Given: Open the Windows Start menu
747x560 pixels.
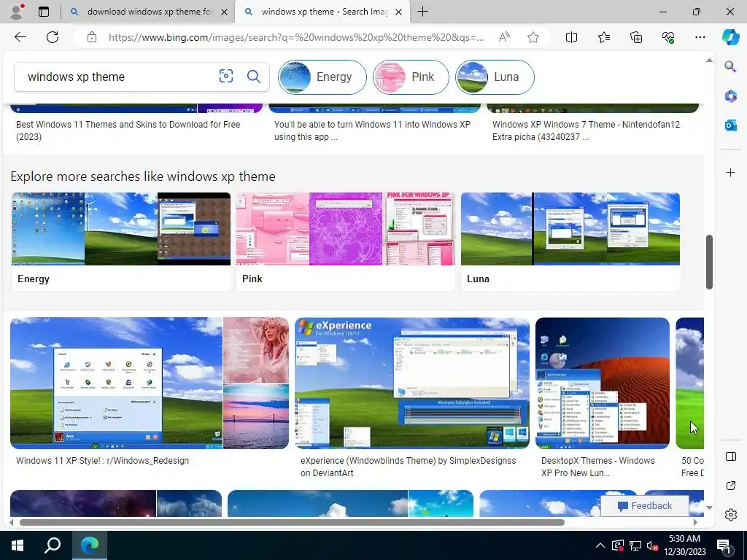Looking at the screenshot, I should tap(18, 545).
